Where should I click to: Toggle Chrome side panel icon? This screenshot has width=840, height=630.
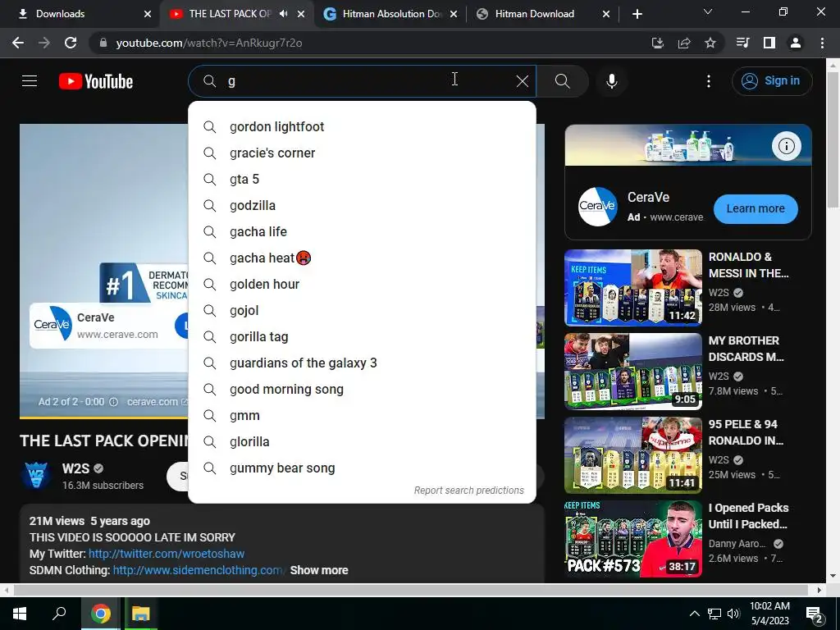coord(769,43)
